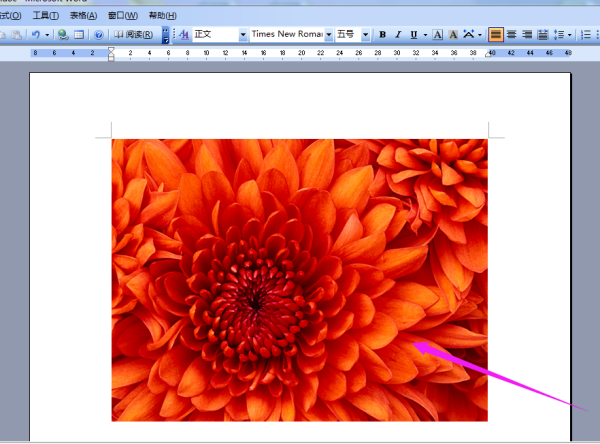Click the left indent marker on ruler
The height and width of the screenshot is (444, 600).
point(111,58)
